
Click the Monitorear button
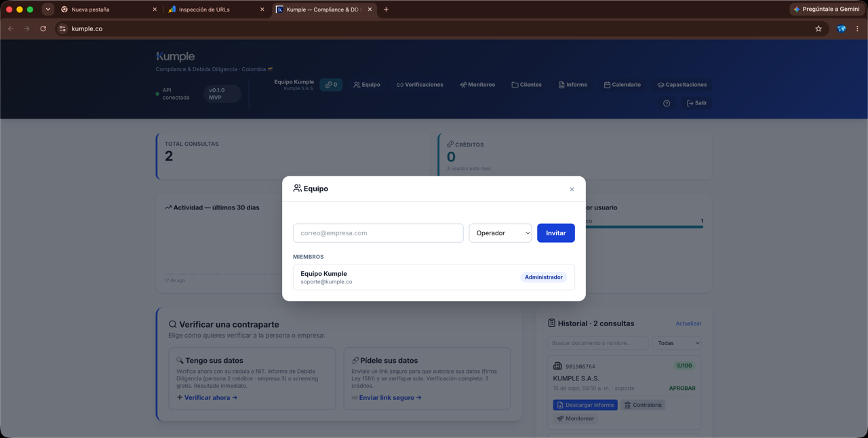576,418
